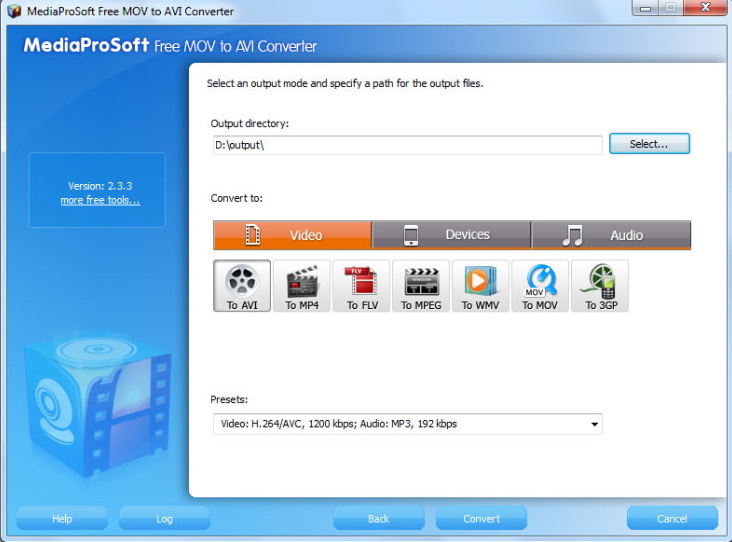Switch to the Video tab

pos(292,235)
